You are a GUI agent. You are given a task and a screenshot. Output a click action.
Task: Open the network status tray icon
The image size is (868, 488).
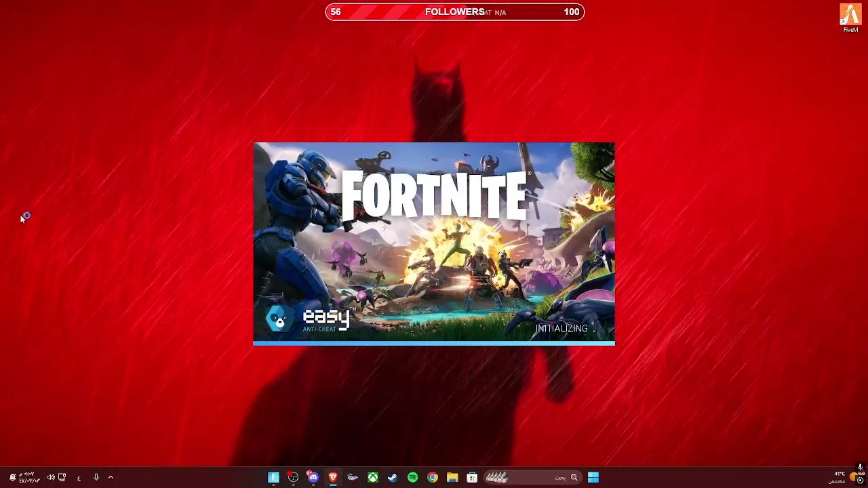[62, 477]
